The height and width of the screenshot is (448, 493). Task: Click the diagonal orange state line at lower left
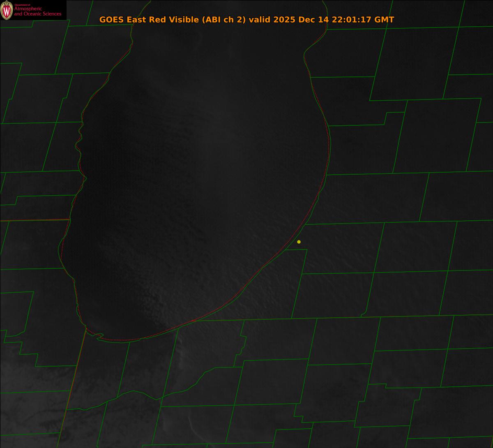(72, 386)
